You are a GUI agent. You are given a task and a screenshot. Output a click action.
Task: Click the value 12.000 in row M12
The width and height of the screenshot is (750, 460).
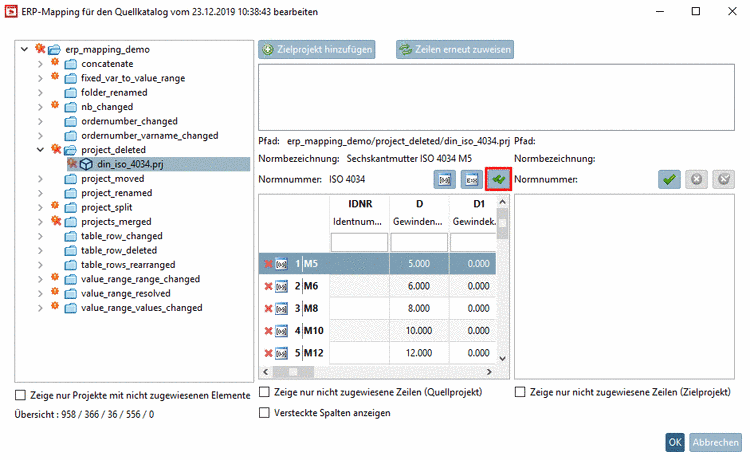pyautogui.click(x=419, y=353)
